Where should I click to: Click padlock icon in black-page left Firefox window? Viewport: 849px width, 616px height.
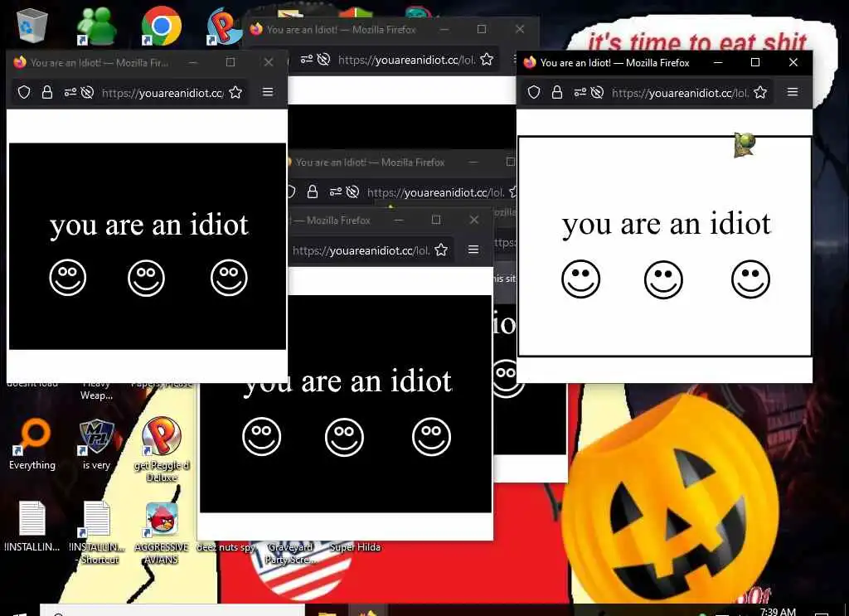tap(47, 93)
